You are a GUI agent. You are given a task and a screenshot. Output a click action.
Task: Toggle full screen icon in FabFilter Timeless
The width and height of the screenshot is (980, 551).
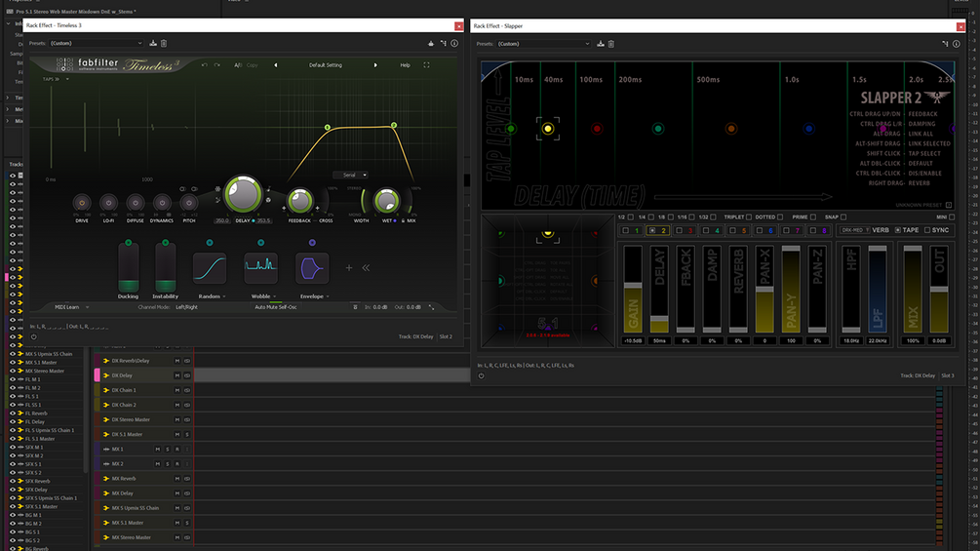(426, 65)
